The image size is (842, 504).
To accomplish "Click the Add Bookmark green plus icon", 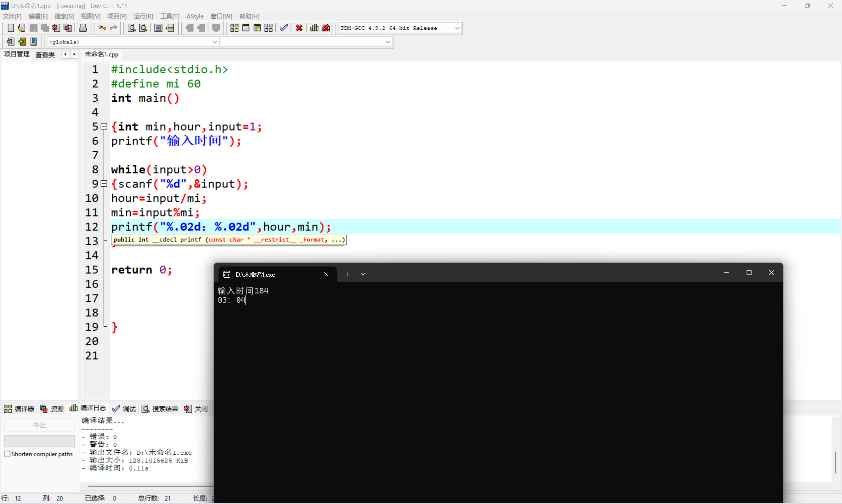I will pos(22,42).
